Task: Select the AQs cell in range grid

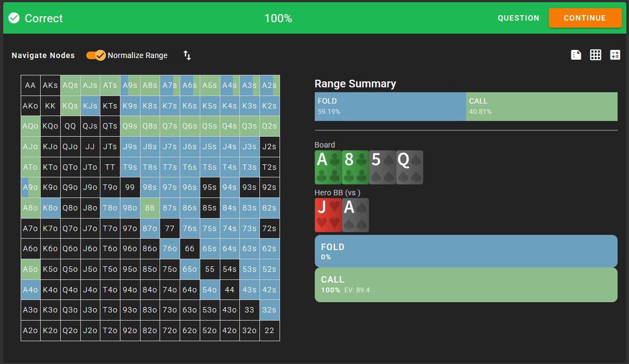Action: tap(70, 85)
